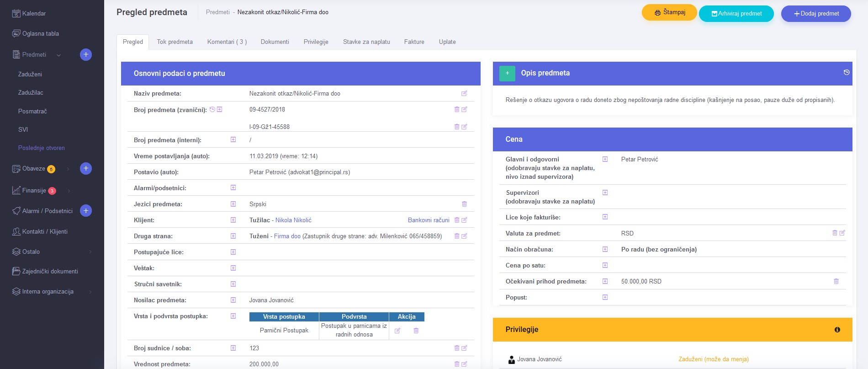868x369 pixels.
Task: Click the add icon beside Alarmi / Podsetnici
Action: (86, 211)
